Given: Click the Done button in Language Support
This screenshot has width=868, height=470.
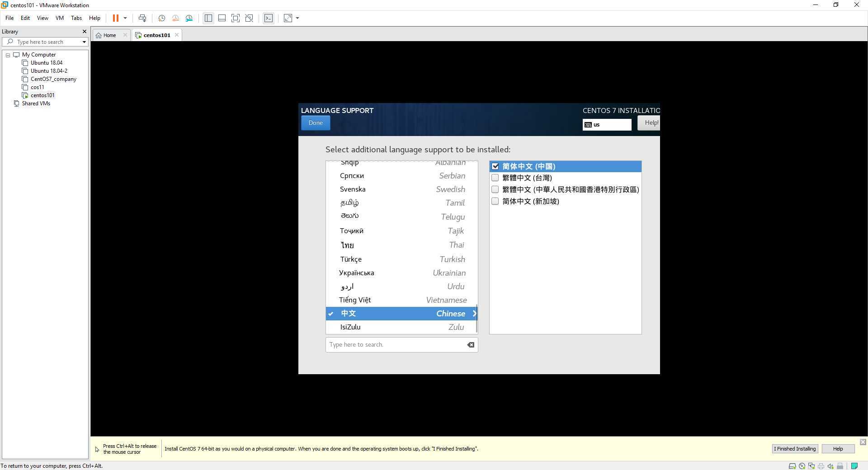Looking at the screenshot, I should point(316,123).
